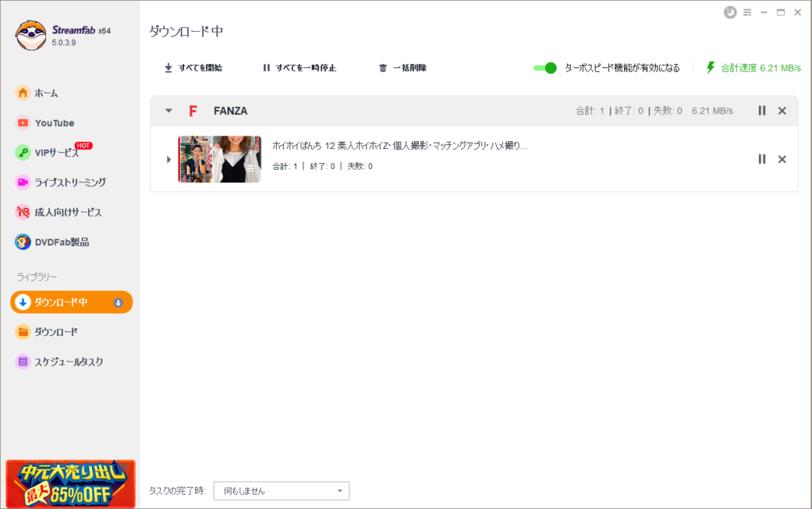Open 成人向けサービス section
This screenshot has height=509, width=812.
pyautogui.click(x=59, y=212)
